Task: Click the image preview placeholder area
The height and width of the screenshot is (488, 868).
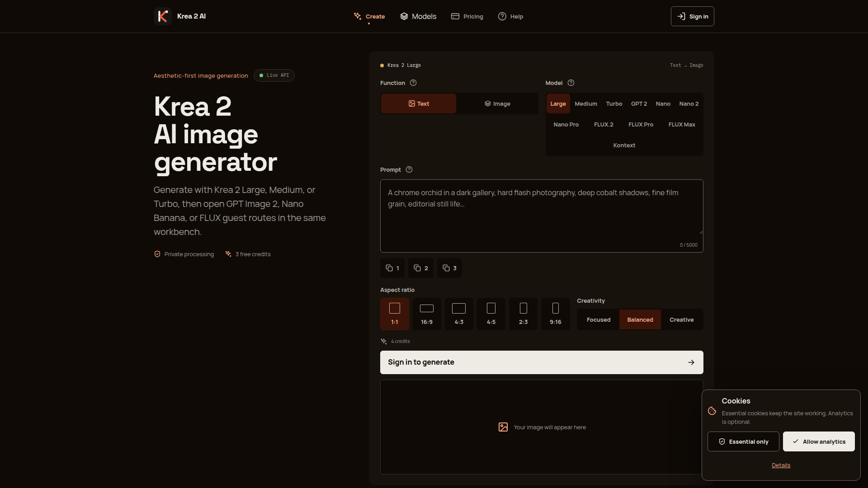Action: (542, 427)
